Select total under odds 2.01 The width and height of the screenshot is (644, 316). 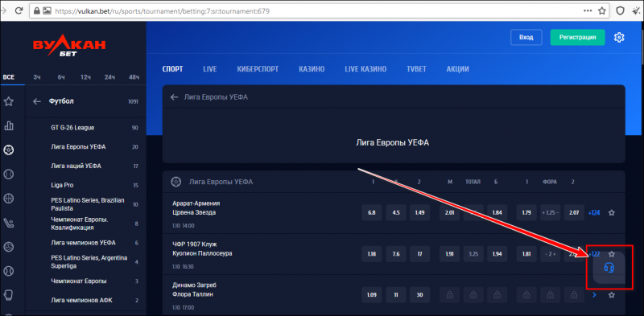[x=449, y=213]
